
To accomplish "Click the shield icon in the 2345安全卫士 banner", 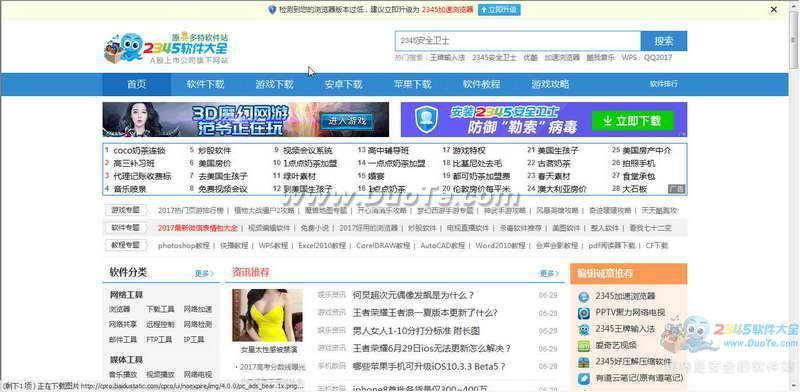I will pos(426,120).
